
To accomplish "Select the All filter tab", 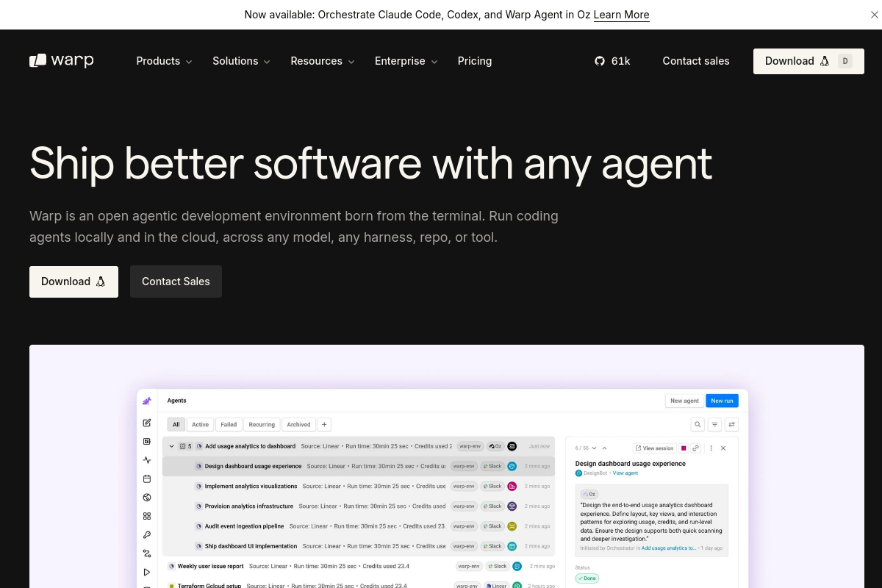I will pyautogui.click(x=176, y=424).
